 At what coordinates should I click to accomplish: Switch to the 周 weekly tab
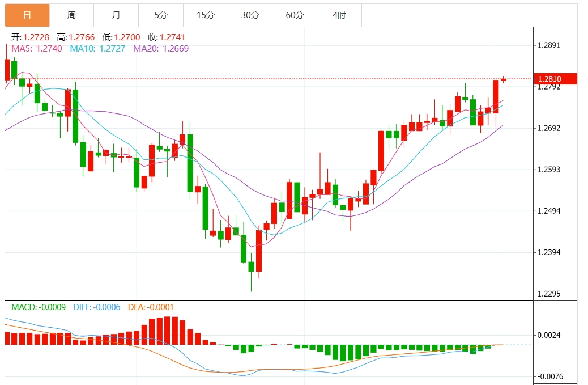tap(71, 15)
